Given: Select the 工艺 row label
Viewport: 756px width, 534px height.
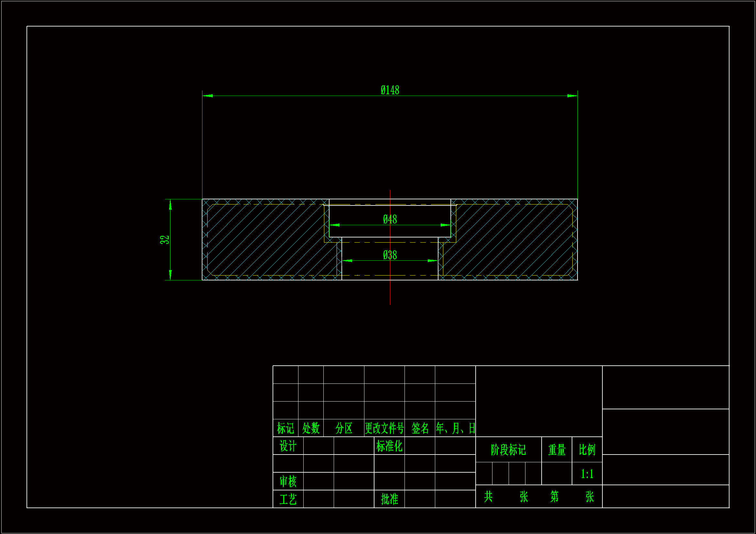Looking at the screenshot, I should click(x=288, y=499).
